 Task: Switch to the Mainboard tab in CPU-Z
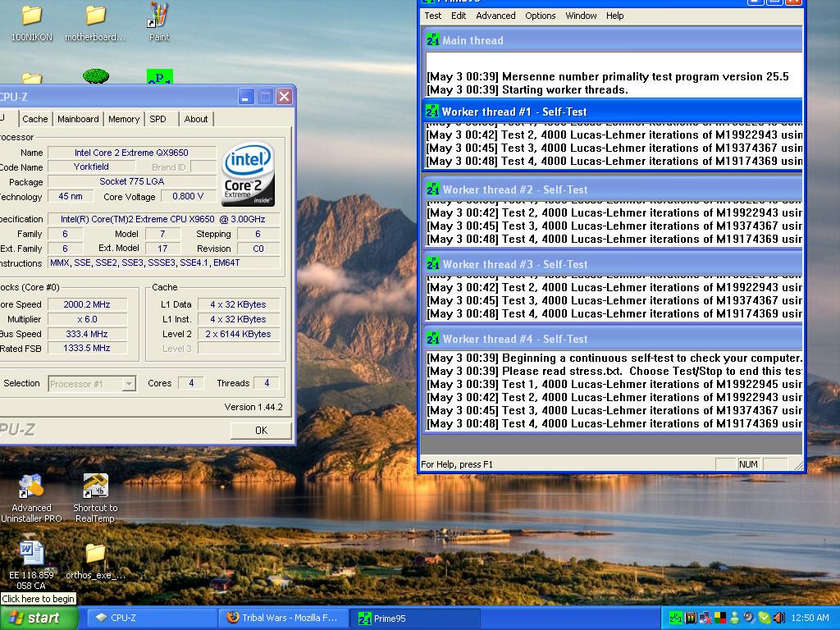point(78,119)
